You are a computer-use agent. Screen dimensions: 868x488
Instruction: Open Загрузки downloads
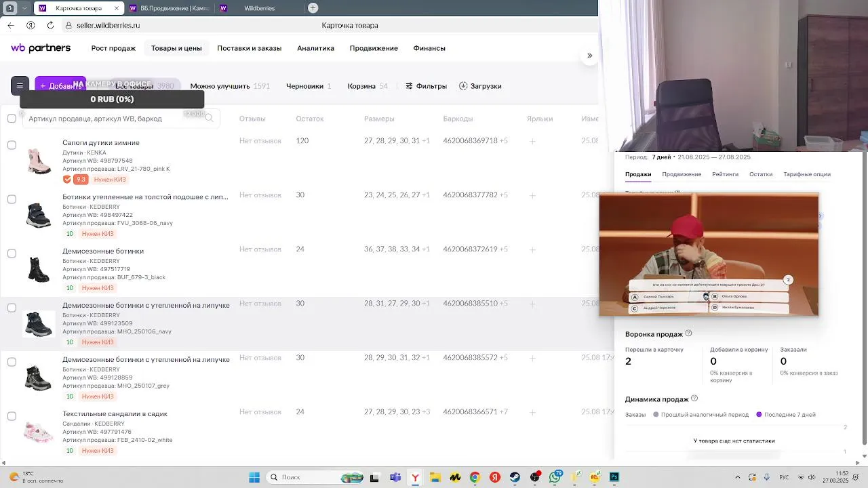coord(480,86)
